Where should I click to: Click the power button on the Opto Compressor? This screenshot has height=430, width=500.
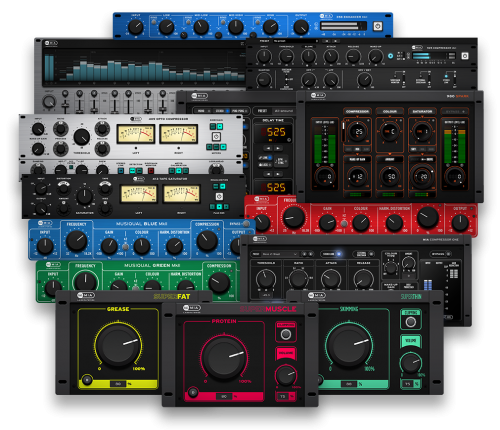point(216,136)
